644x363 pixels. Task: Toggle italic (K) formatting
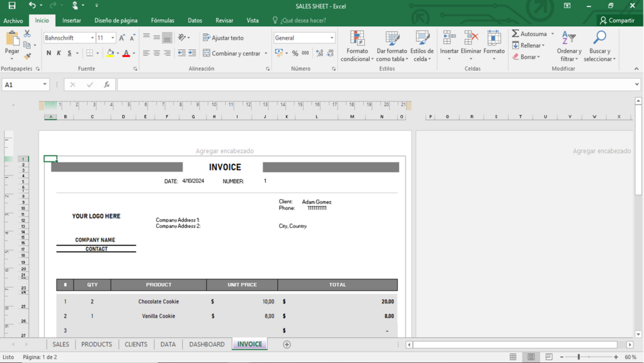(x=59, y=53)
